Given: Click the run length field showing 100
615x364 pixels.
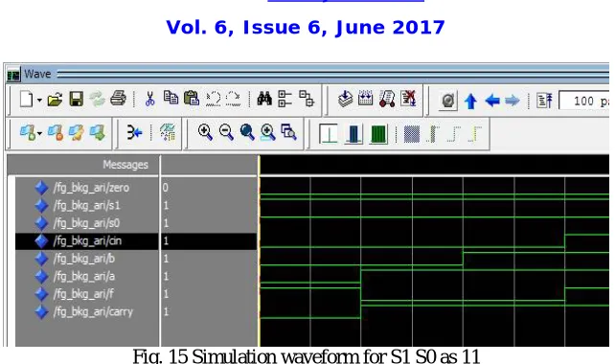Looking at the screenshot, I should point(584,101).
